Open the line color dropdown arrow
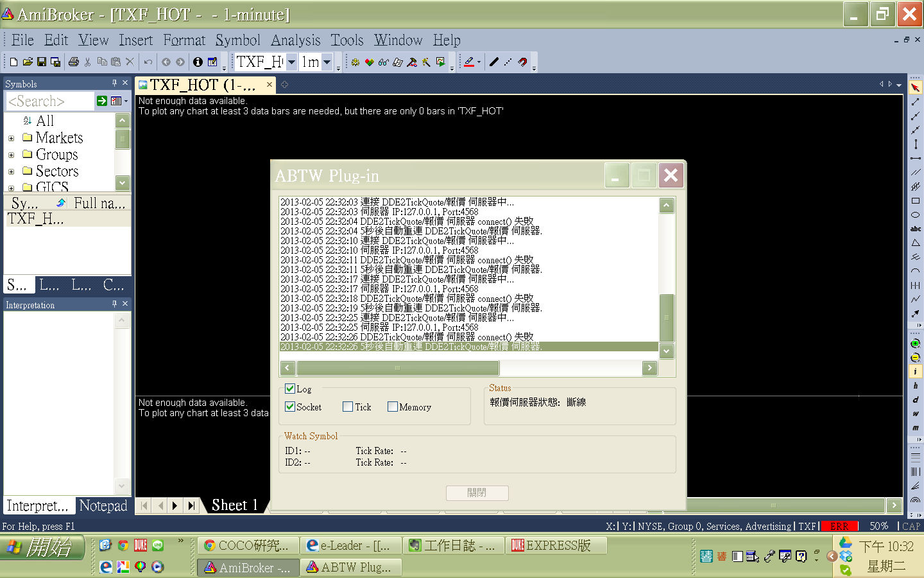The height and width of the screenshot is (578, 924). pos(479,62)
